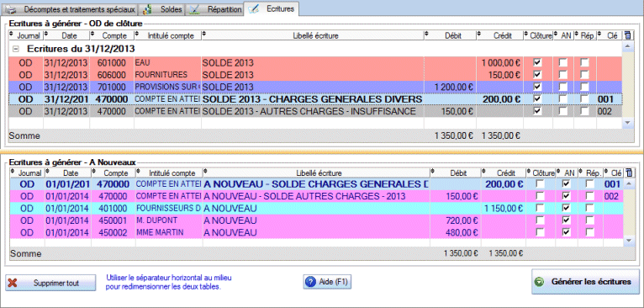Screen dimensions: 644x308
Task: Click M. DUPONT account cell
Action: (x=169, y=220)
